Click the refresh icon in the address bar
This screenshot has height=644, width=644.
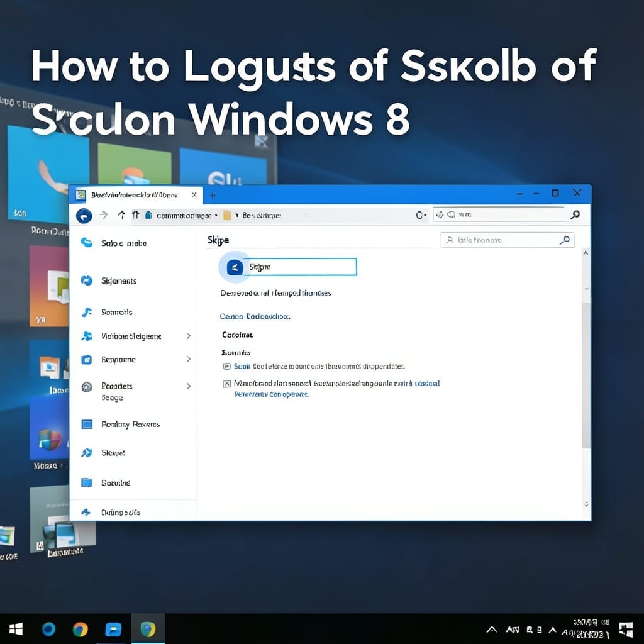coord(421,215)
